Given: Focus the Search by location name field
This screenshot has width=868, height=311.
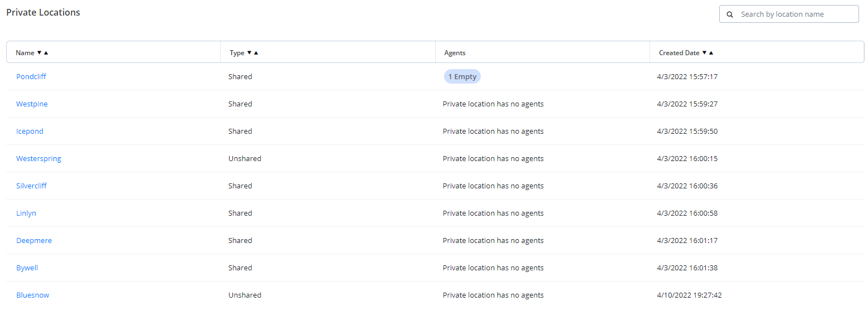Looking at the screenshot, I should click(x=789, y=14).
